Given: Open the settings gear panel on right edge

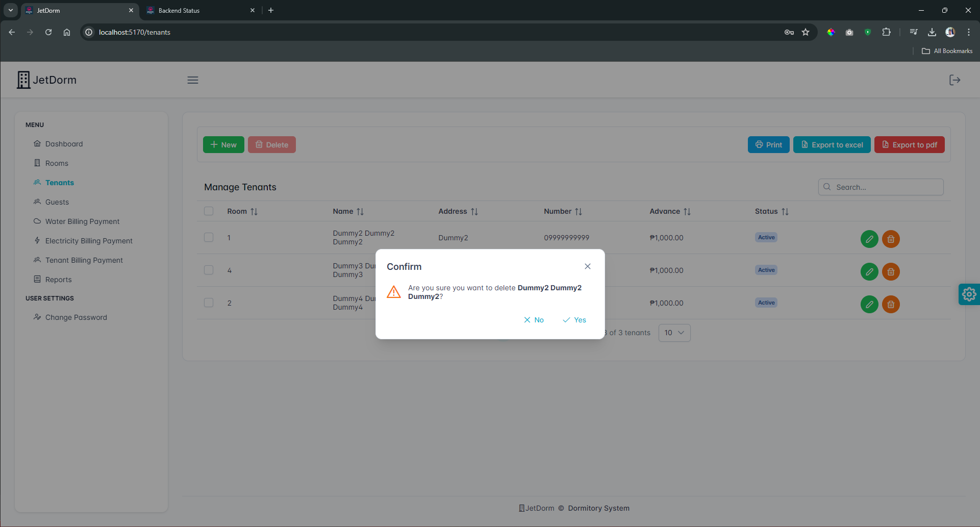Looking at the screenshot, I should tap(969, 294).
